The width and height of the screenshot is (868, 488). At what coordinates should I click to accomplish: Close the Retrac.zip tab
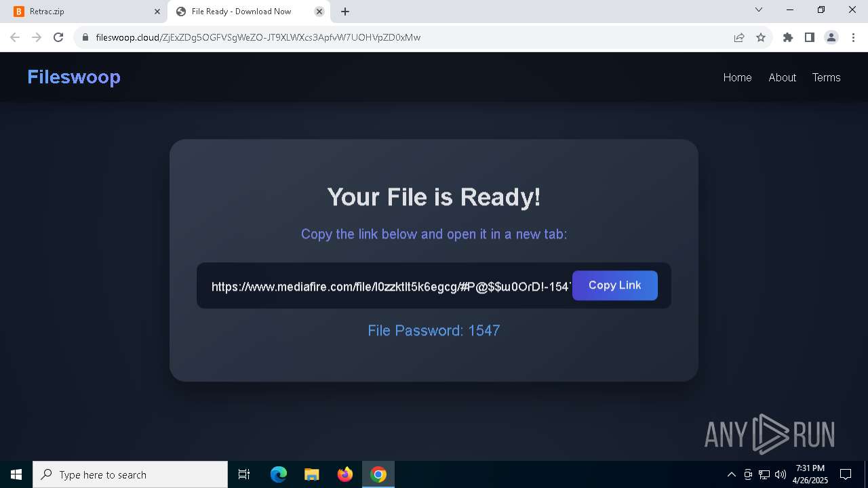157,12
